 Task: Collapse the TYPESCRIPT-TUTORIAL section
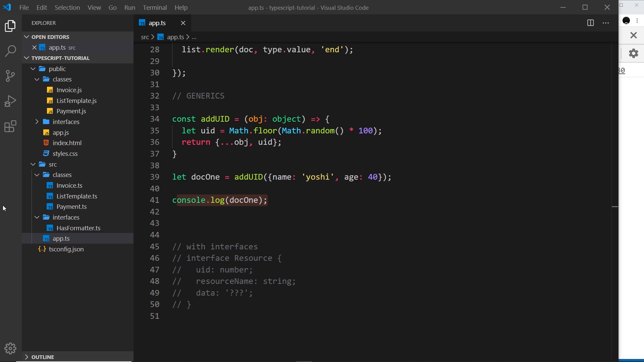tap(77, 58)
